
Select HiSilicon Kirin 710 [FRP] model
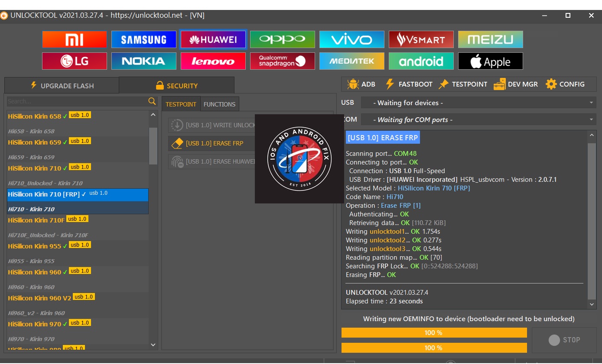coord(78,201)
